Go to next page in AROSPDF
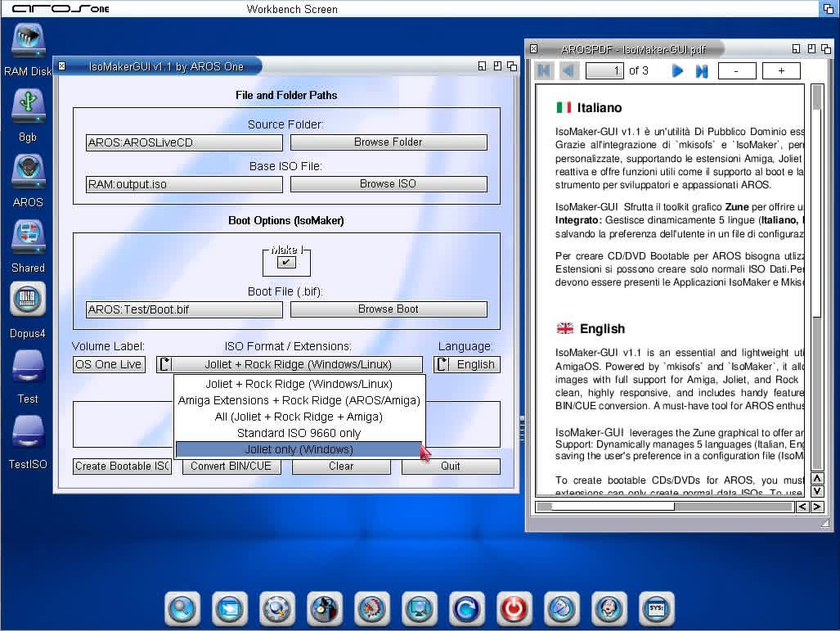 (677, 70)
